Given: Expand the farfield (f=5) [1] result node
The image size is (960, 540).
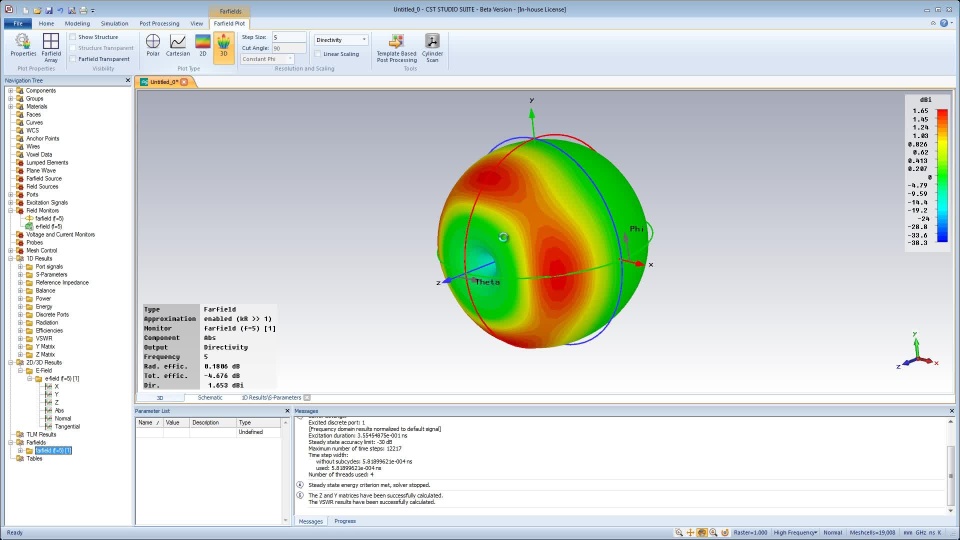Looking at the screenshot, I should click(x=20, y=451).
